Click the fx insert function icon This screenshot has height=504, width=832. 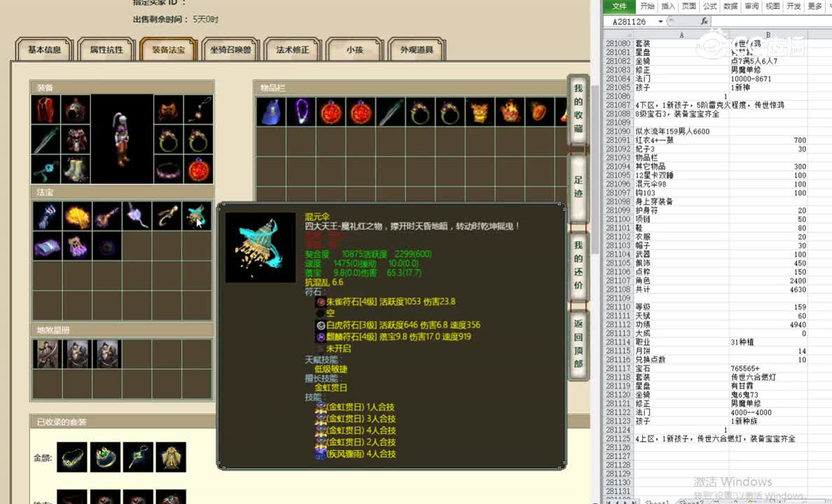704,21
